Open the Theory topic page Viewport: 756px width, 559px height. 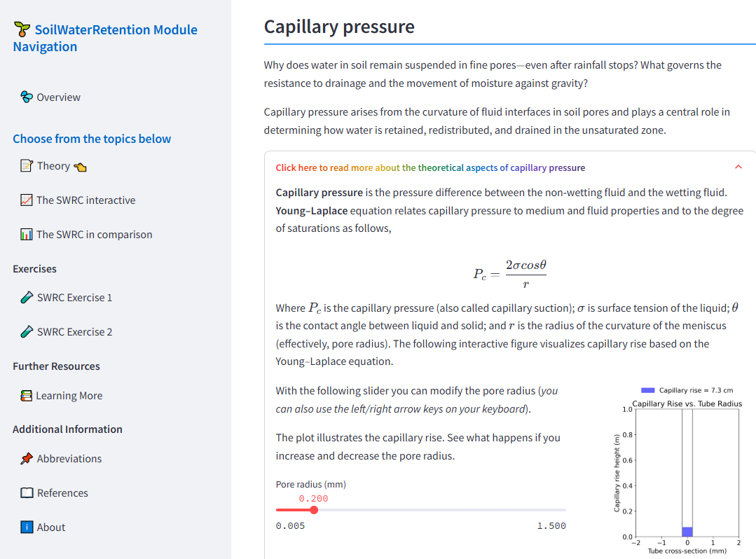click(53, 165)
